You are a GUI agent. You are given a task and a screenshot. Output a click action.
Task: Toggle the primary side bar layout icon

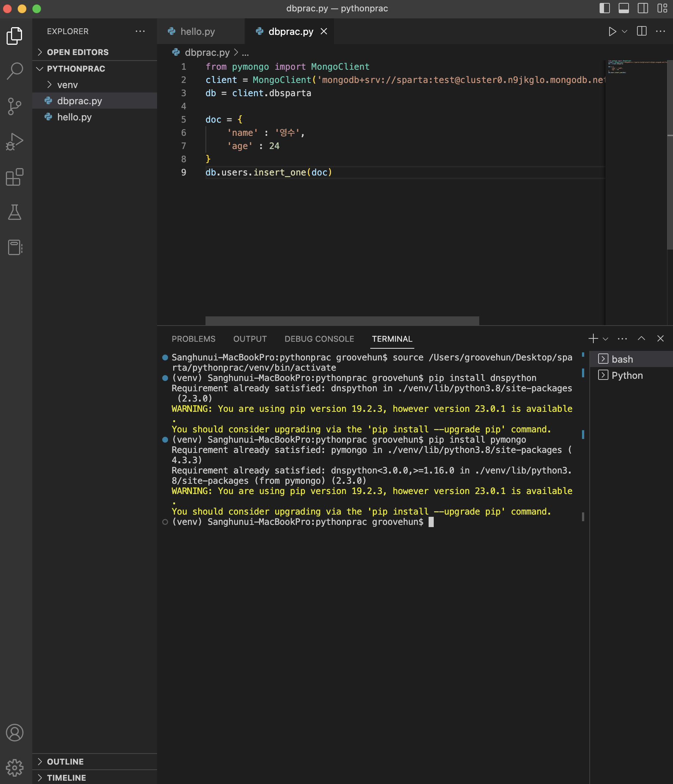click(x=604, y=8)
